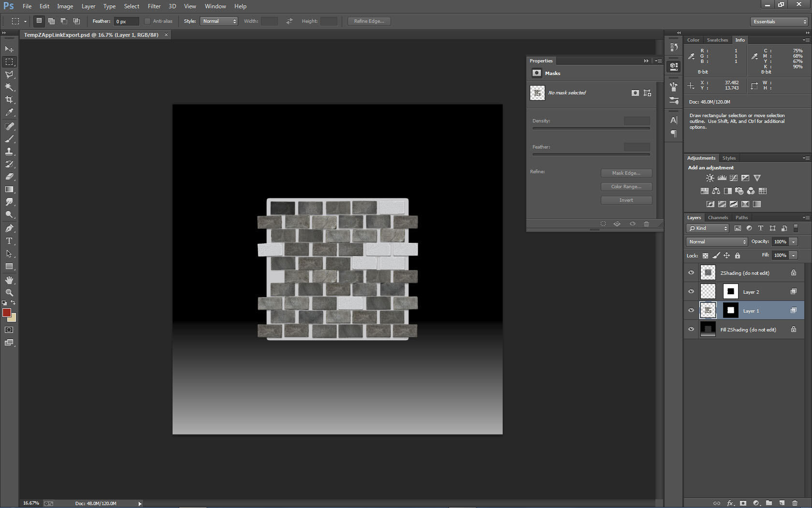
Task: Choose the Gradient tool
Action: tap(9, 189)
